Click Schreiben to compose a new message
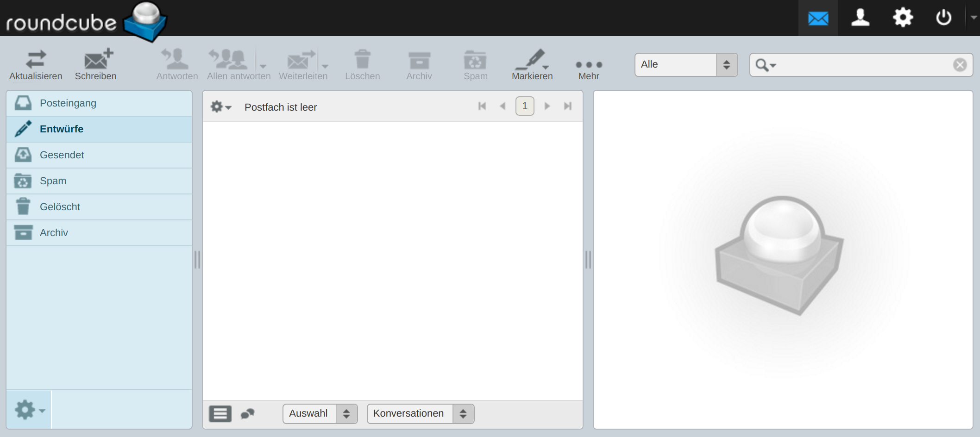 tap(95, 65)
